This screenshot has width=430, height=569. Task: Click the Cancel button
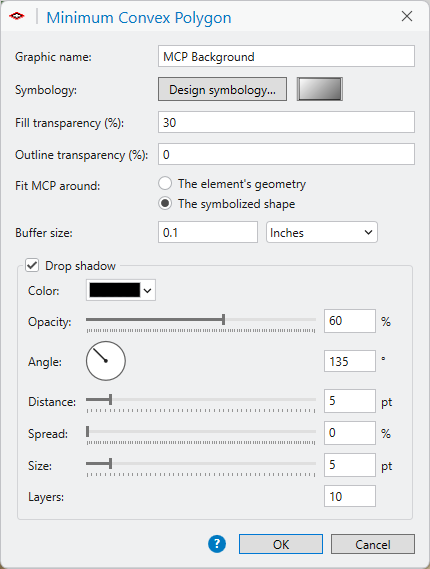point(373,544)
